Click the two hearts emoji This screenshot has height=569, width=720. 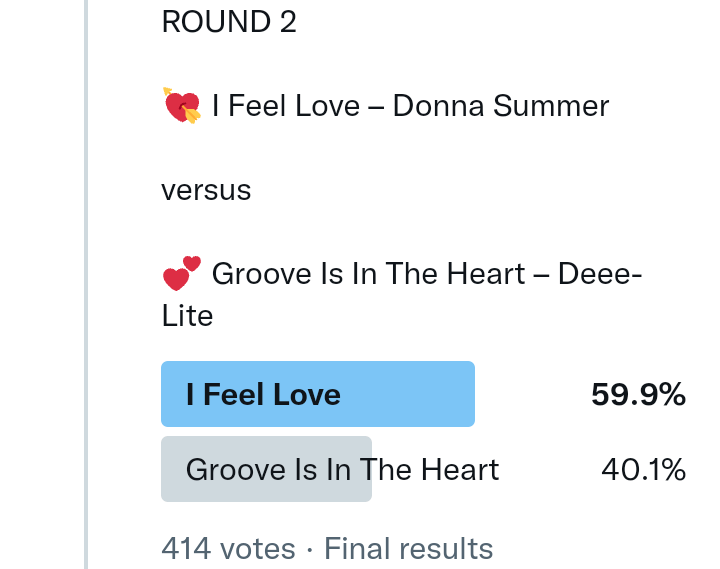tap(181, 274)
